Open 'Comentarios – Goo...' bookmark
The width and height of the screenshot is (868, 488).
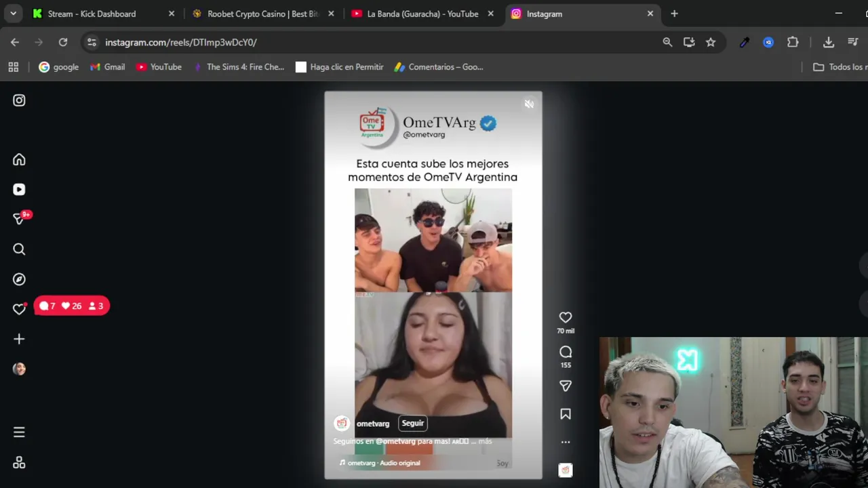[439, 67]
